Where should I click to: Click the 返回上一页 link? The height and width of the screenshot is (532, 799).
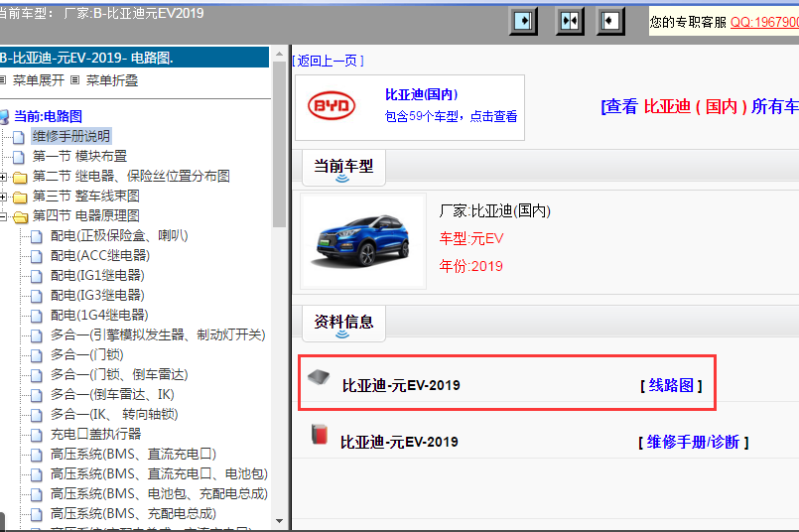[x=329, y=62]
